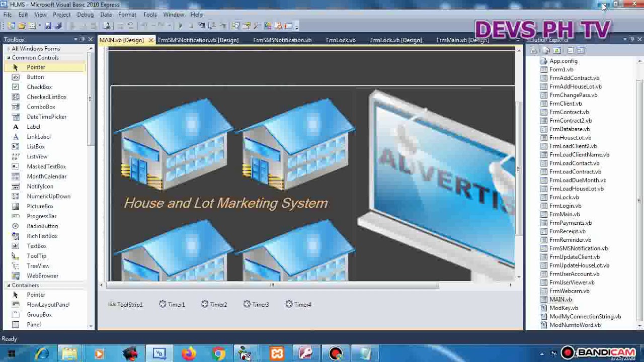
Task: Open the File menu
Action: [8, 15]
